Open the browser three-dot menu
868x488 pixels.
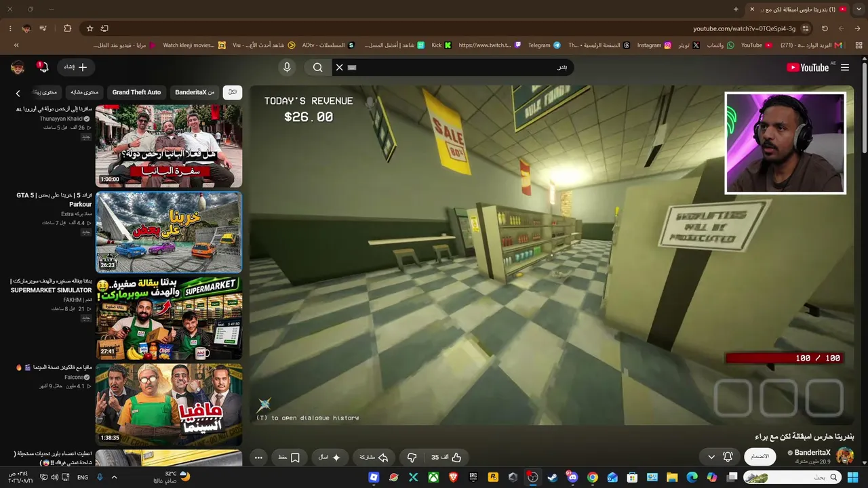[x=10, y=28]
